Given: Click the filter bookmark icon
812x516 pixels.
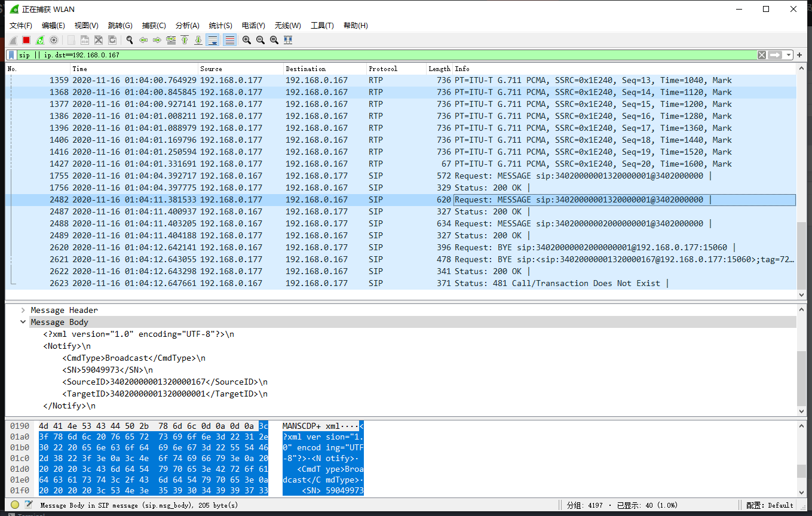Looking at the screenshot, I should point(11,55).
